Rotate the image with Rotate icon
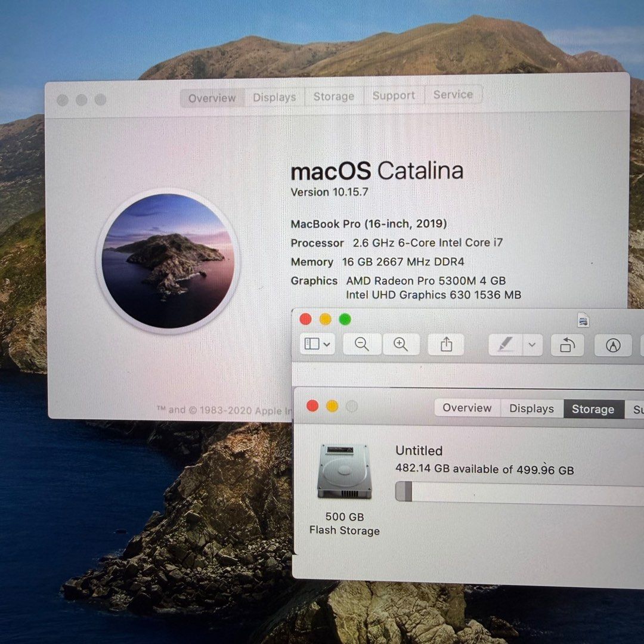This screenshot has width=644, height=644. 567,345
